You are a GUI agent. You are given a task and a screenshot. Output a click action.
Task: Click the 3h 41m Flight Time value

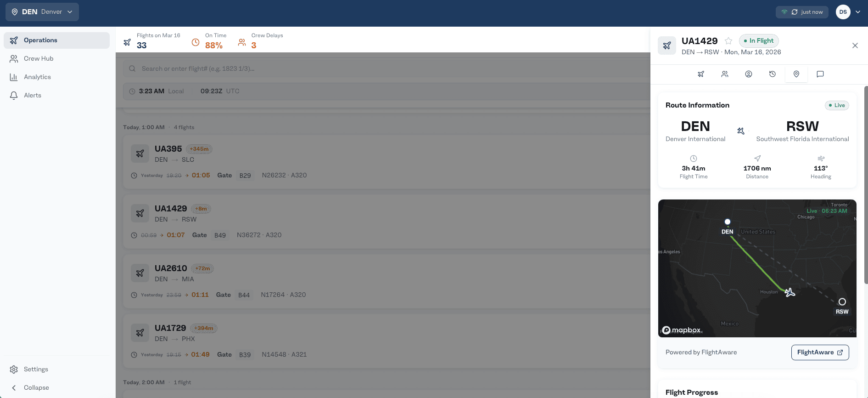coord(694,168)
